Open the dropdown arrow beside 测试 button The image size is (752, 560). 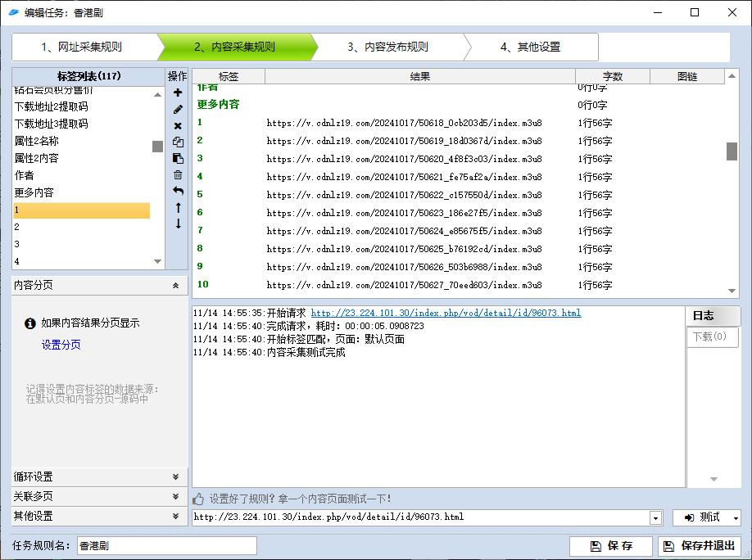[x=736, y=517]
